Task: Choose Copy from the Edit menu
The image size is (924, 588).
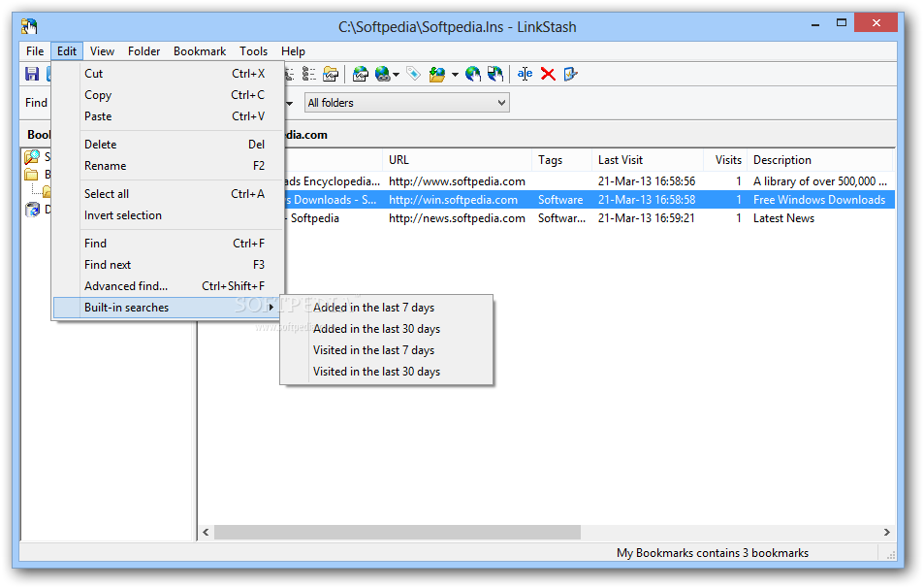Action: (x=168, y=95)
